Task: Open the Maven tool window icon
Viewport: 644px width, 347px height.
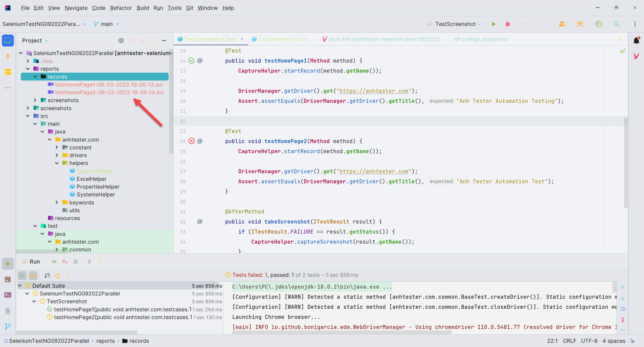Action: point(636,56)
